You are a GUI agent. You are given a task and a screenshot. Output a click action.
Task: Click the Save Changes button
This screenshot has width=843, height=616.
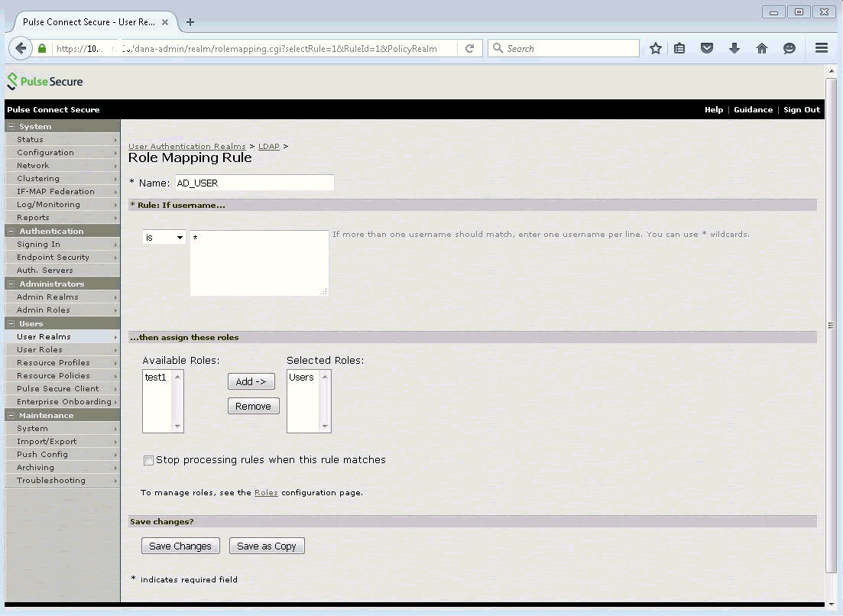point(180,546)
